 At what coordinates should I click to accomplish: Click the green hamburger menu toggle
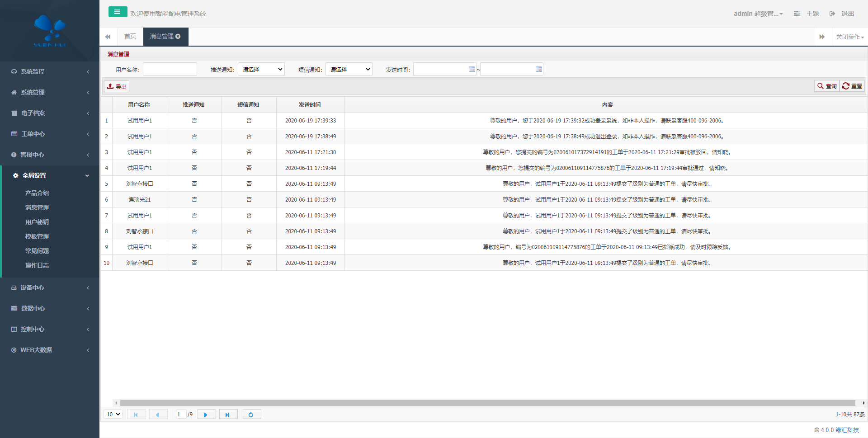coord(118,12)
